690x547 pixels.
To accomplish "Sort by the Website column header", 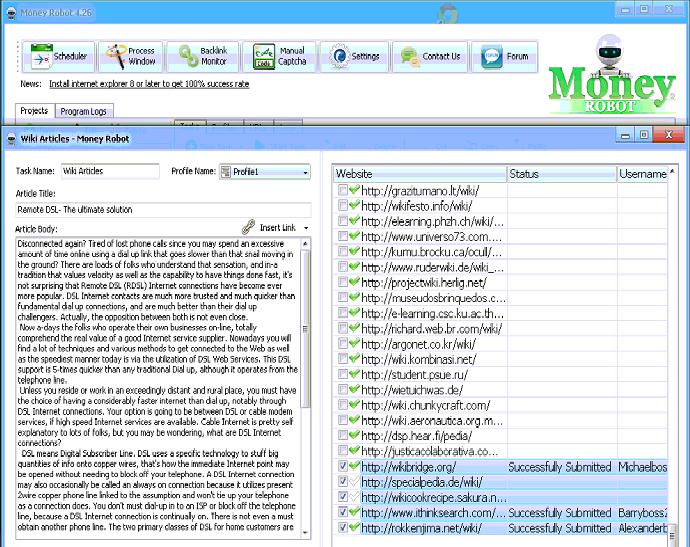I will (420, 174).
